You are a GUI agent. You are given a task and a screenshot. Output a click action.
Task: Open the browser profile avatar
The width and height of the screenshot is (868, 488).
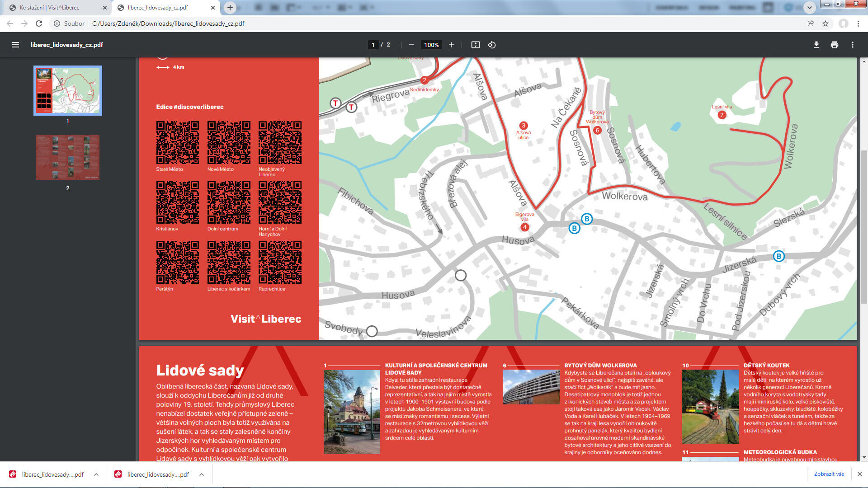[844, 23]
